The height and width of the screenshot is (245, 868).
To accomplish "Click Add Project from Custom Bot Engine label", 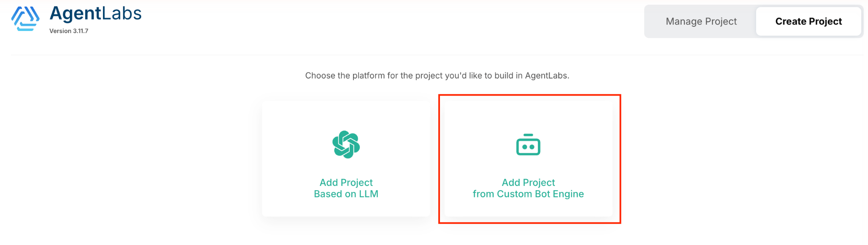I will (528, 188).
